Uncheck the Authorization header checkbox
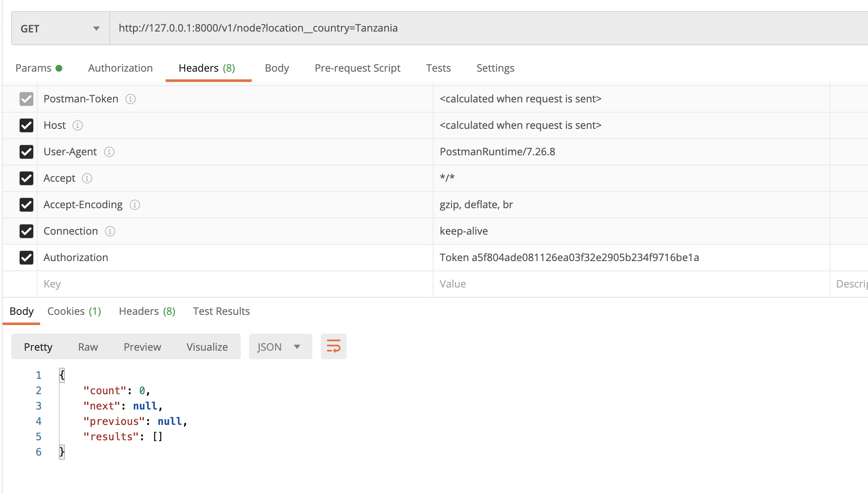The height and width of the screenshot is (494, 868). click(26, 258)
